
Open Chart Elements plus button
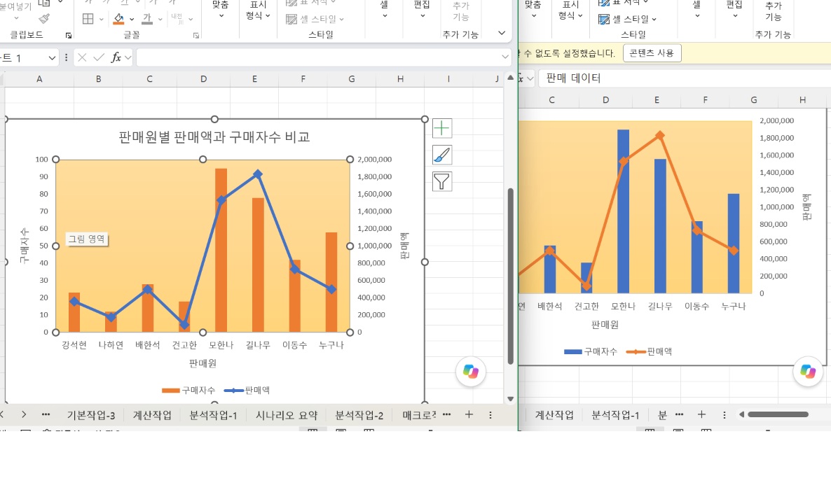[442, 128]
